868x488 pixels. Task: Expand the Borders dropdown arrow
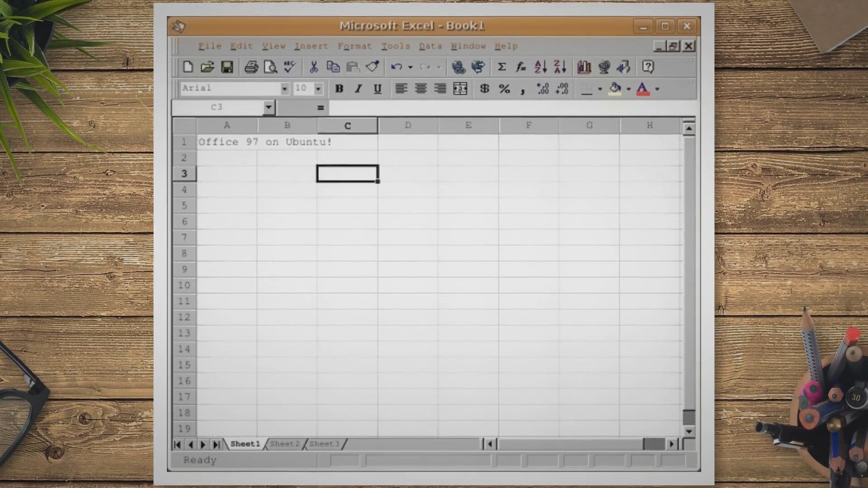coord(600,89)
